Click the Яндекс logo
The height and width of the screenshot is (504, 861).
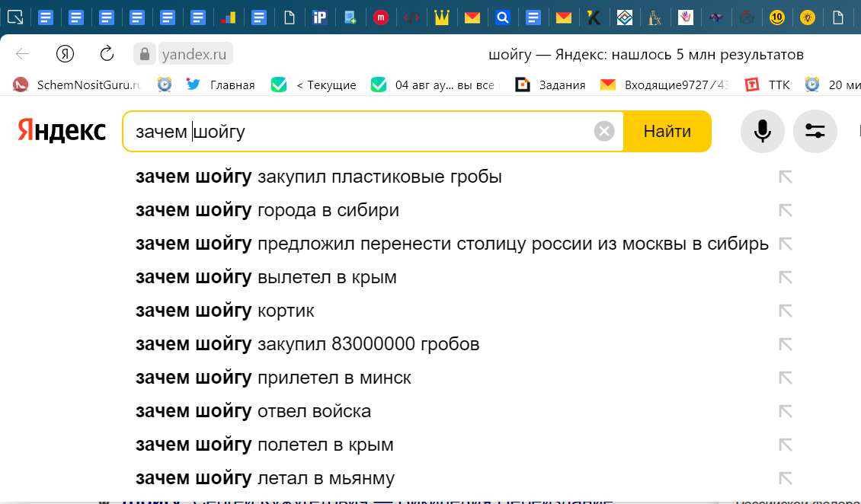click(62, 130)
